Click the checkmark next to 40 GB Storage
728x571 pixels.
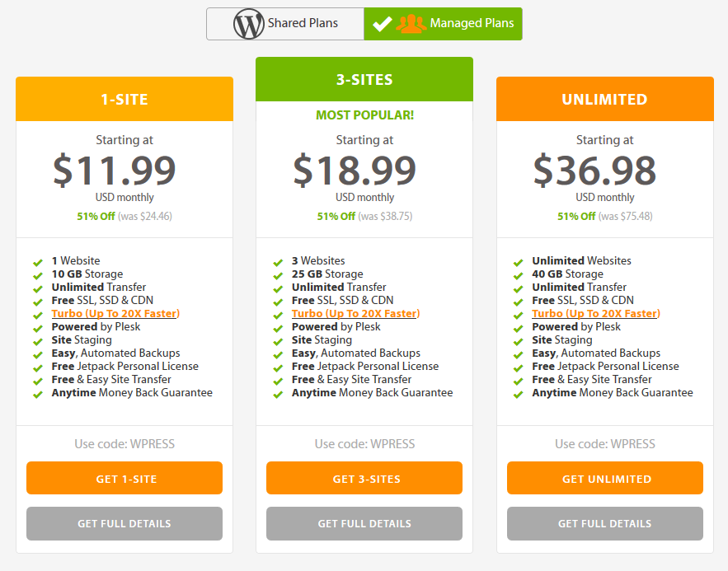(518, 275)
